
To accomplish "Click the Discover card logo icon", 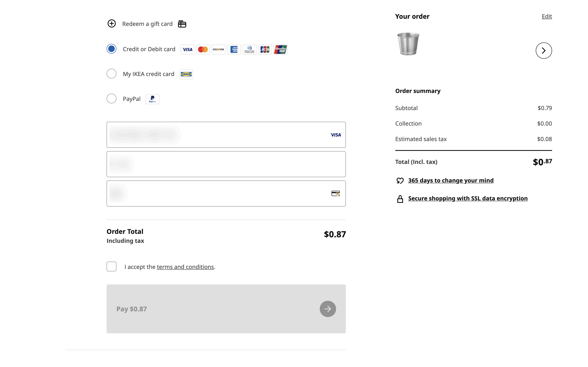I will pyautogui.click(x=218, y=50).
